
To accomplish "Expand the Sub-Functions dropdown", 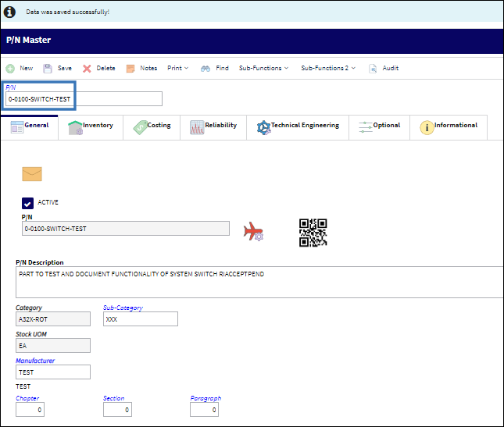I will (263, 68).
